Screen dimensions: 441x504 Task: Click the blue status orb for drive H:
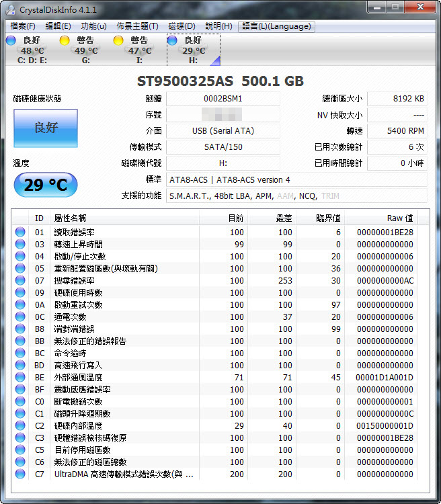pos(172,40)
